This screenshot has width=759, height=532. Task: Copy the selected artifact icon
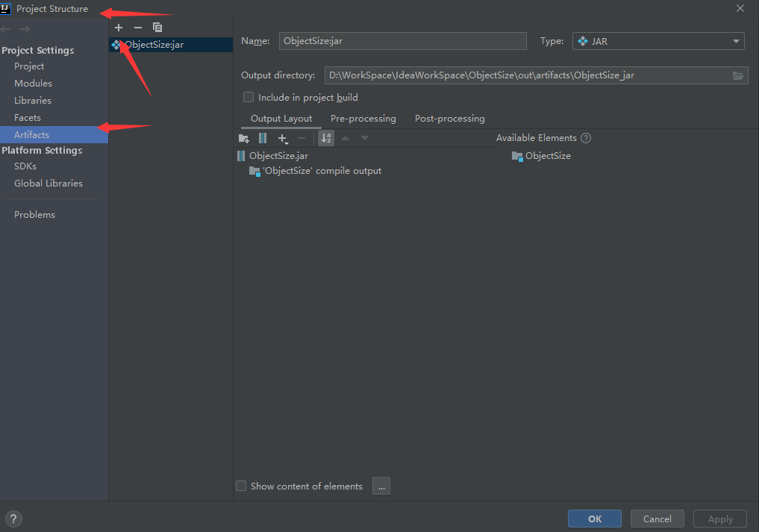click(x=157, y=28)
